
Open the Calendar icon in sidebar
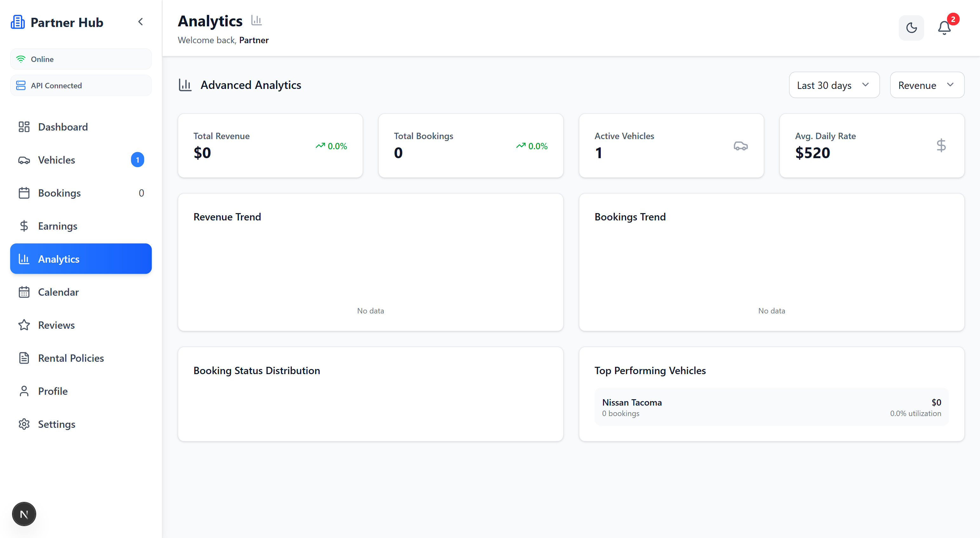(x=24, y=292)
